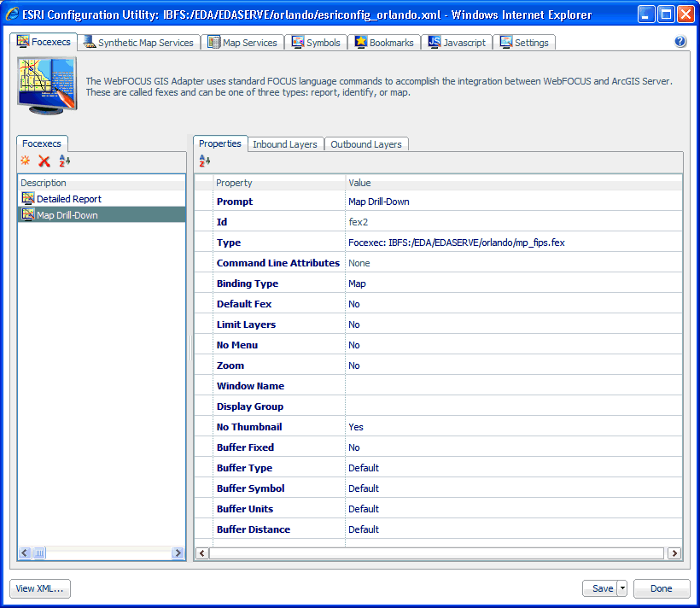700x608 pixels.
Task: Click the Binding Type property label
Action: point(248,284)
